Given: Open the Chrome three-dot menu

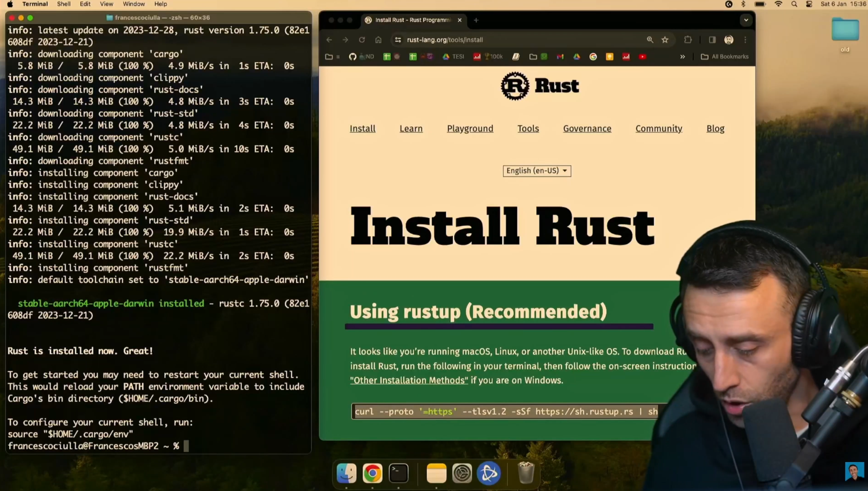Looking at the screenshot, I should 745,39.
